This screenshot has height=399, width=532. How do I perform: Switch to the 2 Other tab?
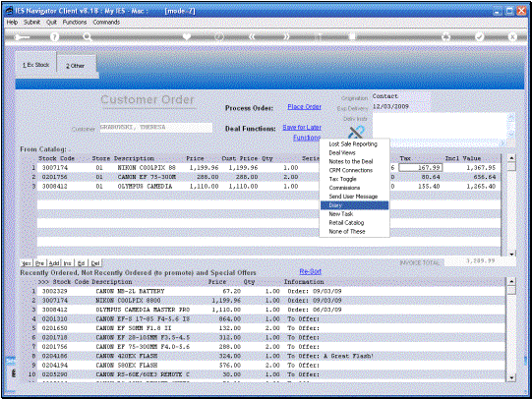[x=76, y=66]
